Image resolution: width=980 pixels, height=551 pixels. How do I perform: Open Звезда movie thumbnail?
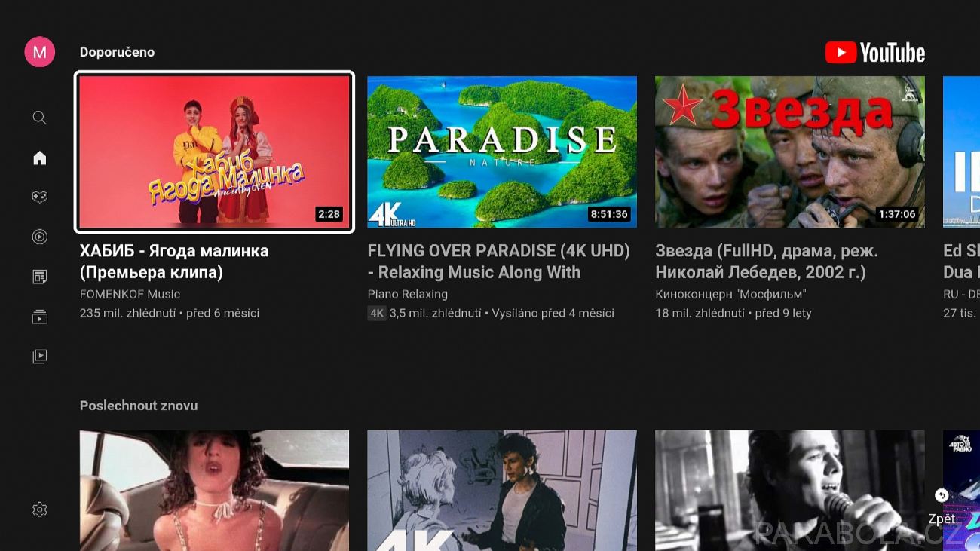[x=790, y=152]
